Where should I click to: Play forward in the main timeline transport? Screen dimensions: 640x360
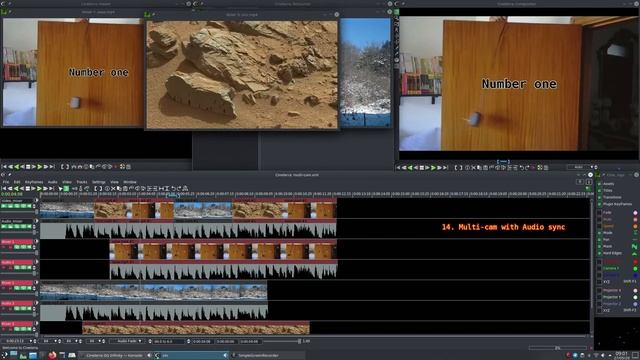tap(40, 188)
